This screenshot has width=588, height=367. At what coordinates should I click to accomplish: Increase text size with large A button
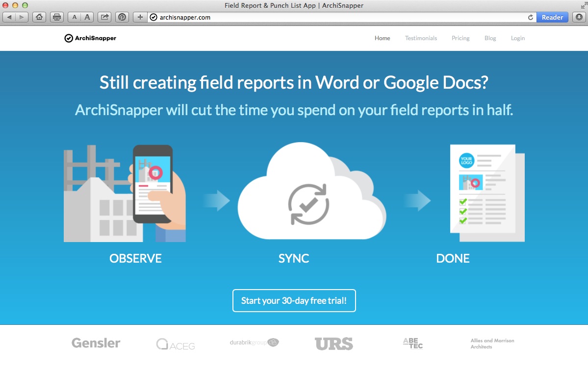(87, 17)
